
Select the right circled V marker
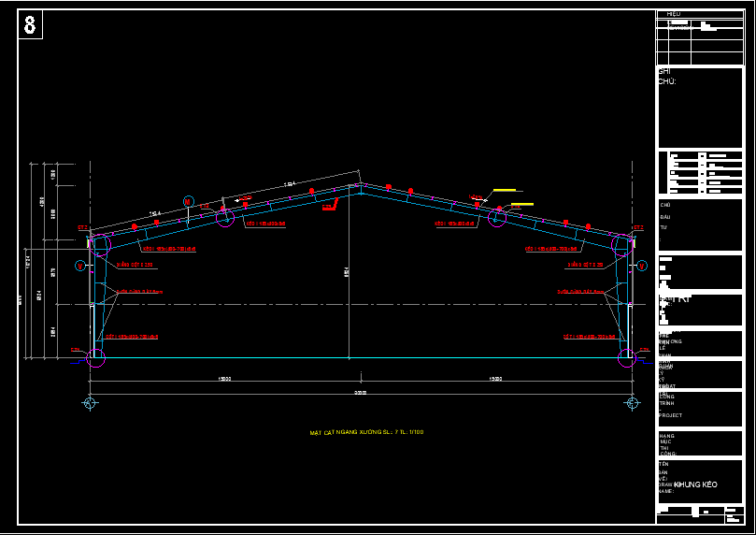[642, 266]
